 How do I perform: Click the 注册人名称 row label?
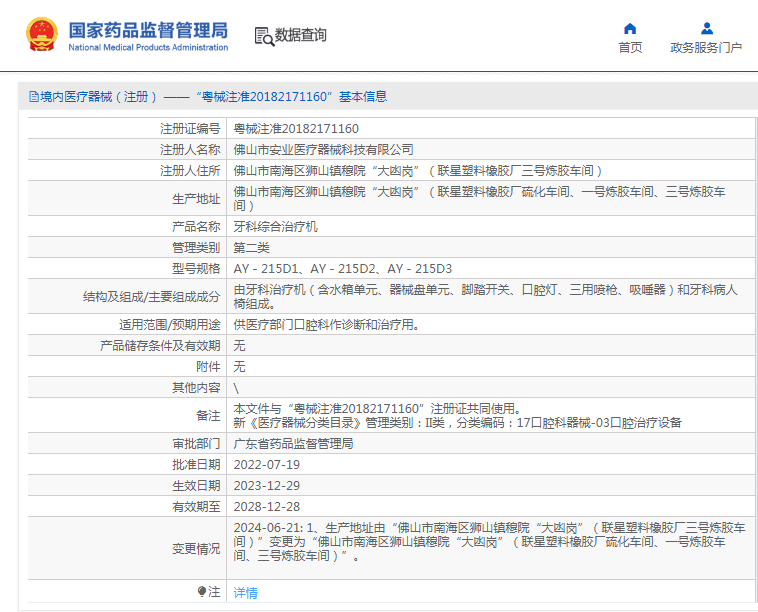pos(190,150)
